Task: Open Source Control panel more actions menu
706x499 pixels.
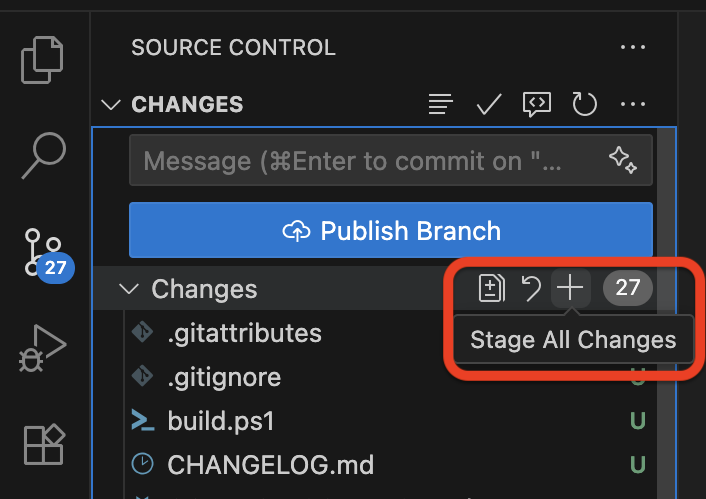Action: (632, 47)
